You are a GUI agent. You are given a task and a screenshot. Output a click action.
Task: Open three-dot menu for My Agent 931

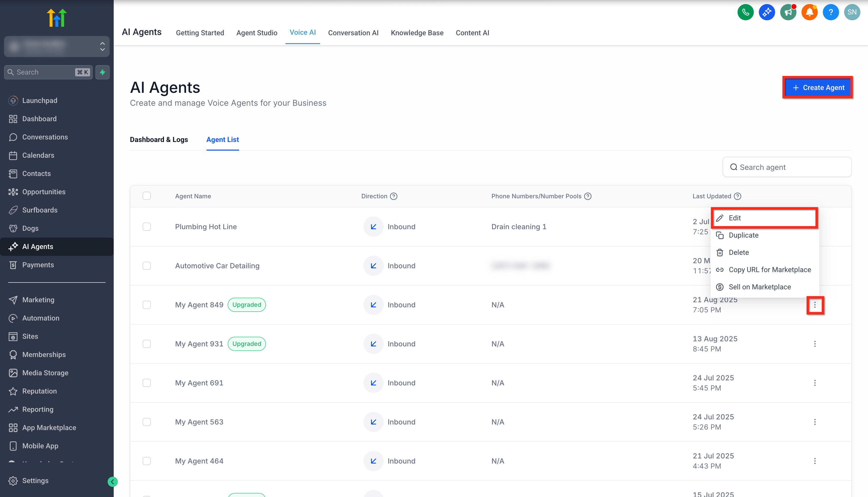tap(815, 344)
